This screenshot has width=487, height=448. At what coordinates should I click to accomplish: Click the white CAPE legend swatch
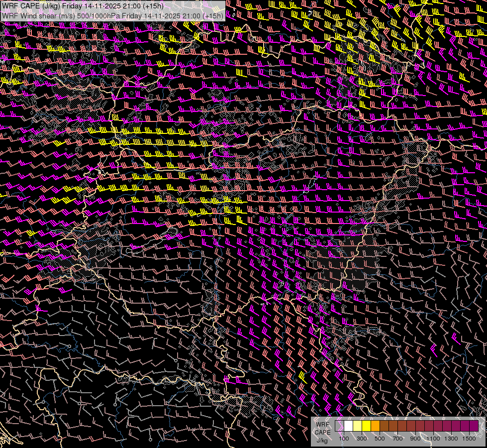(x=349, y=426)
